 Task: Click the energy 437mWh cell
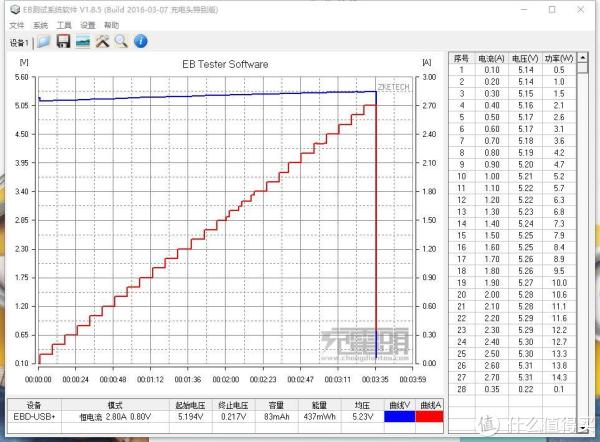click(320, 417)
